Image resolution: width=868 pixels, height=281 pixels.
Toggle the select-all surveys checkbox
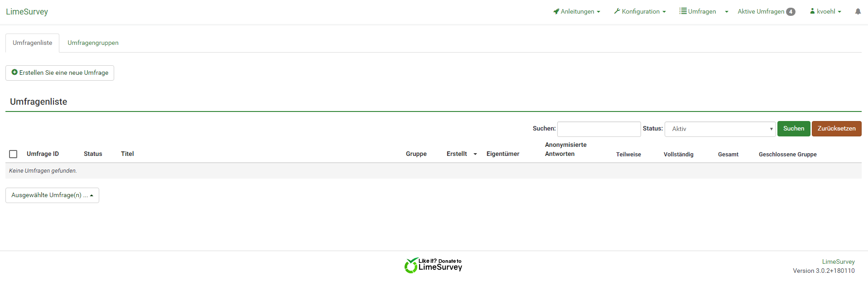tap(13, 154)
